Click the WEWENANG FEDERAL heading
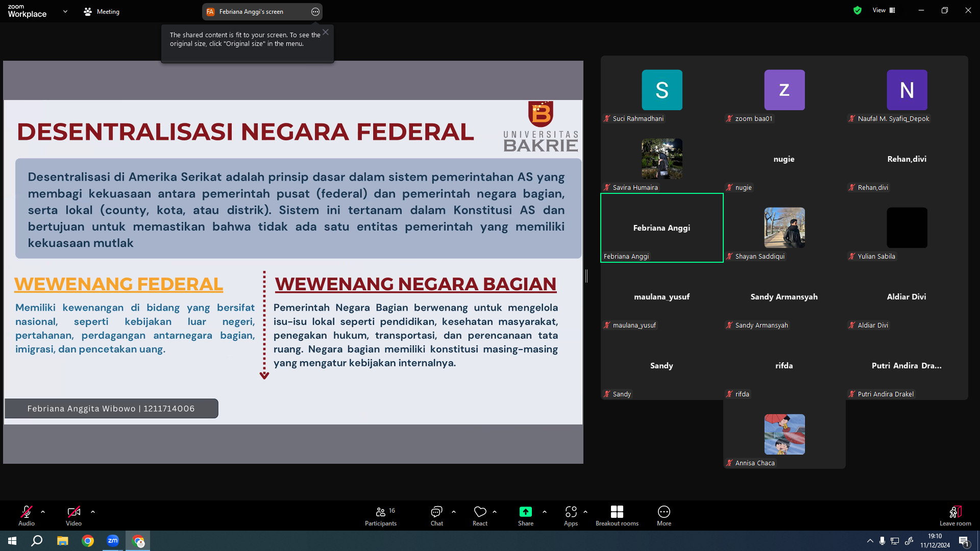The width and height of the screenshot is (980, 551). (x=118, y=284)
